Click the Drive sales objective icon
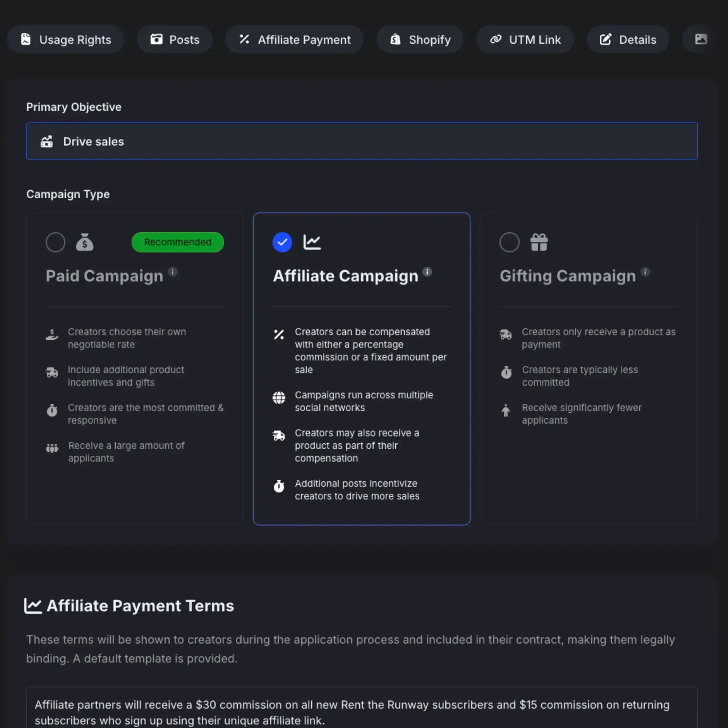The image size is (728, 728). click(x=47, y=142)
